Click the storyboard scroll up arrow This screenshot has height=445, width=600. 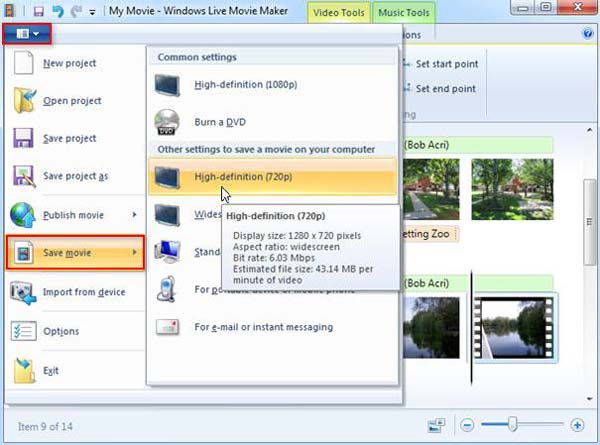(590, 131)
